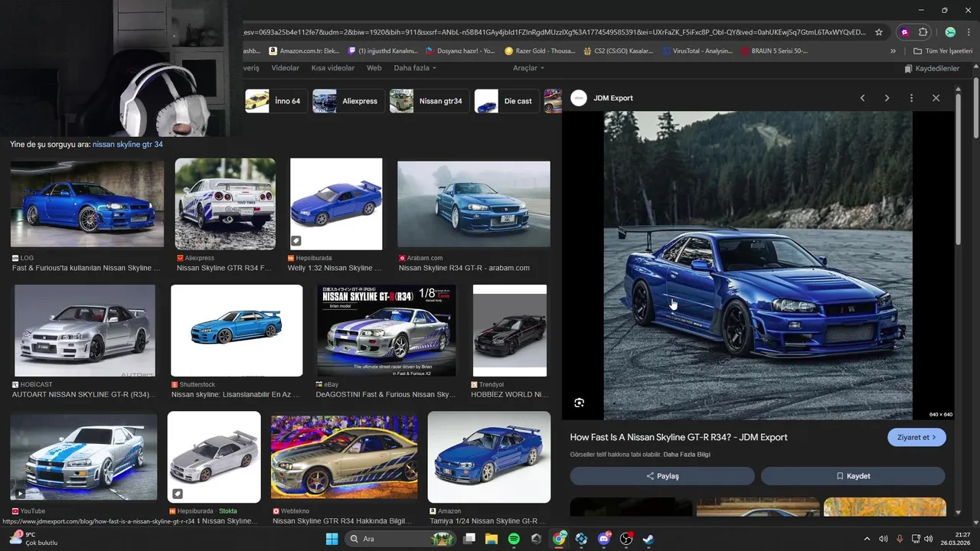Expand the Daha fazla dropdown
This screenshot has height=551, width=980.
click(415, 68)
